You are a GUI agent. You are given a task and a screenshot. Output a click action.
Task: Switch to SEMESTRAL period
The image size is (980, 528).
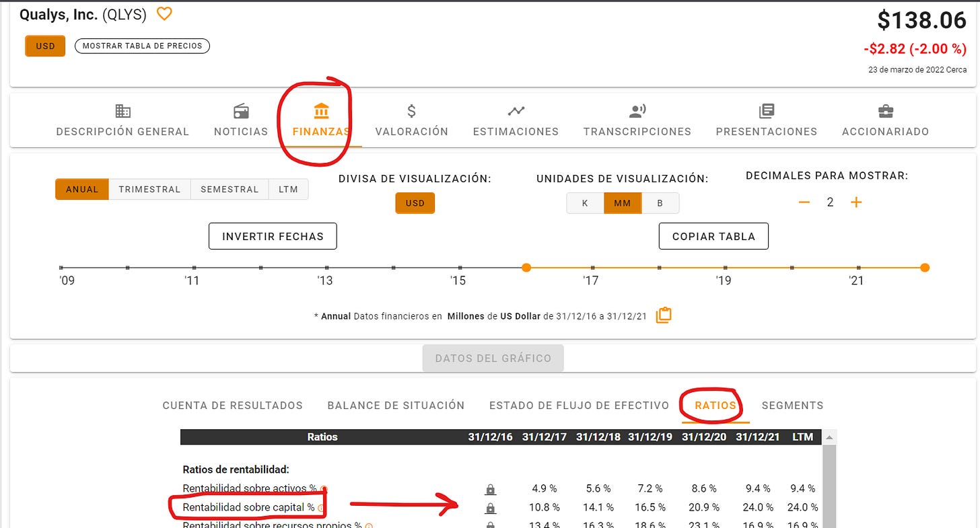(230, 189)
